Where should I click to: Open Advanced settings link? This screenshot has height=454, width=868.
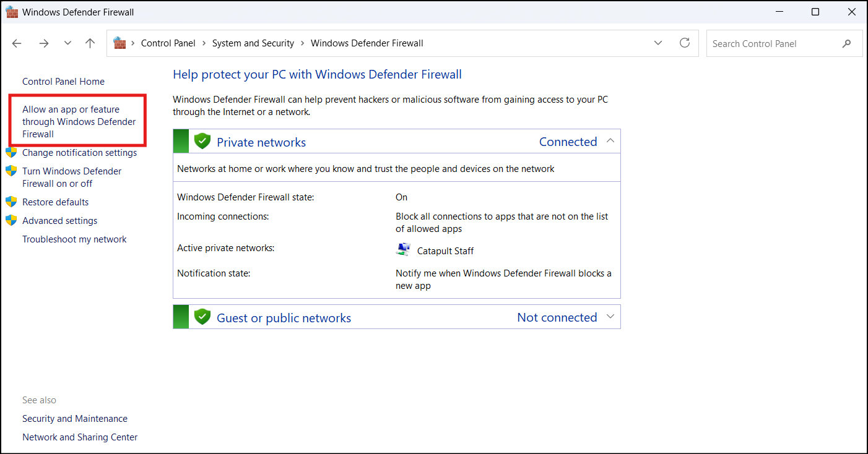coord(59,221)
